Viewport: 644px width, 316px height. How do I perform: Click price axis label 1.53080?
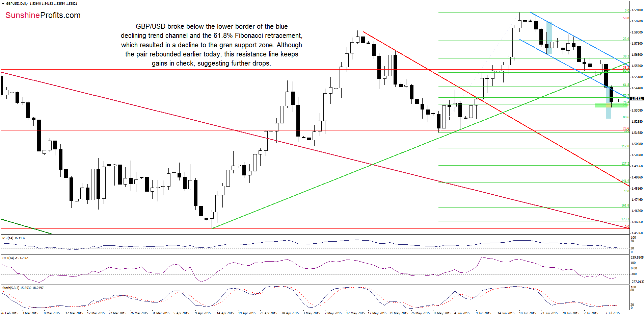pyautogui.click(x=637, y=111)
